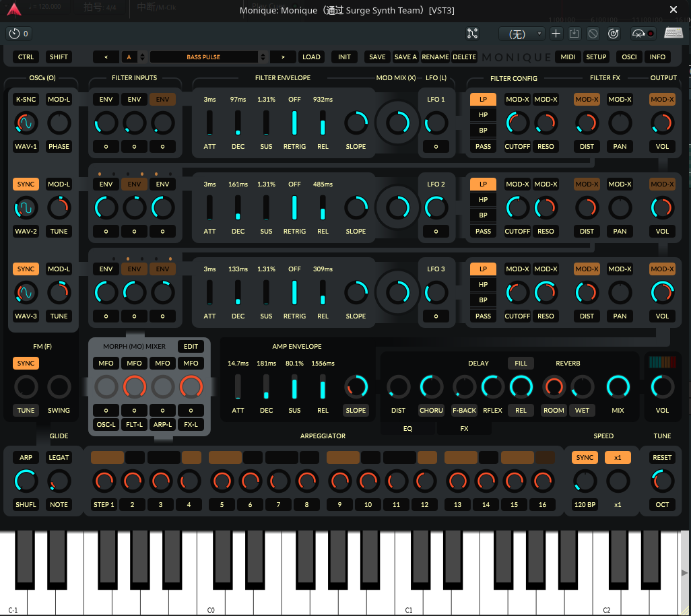Click the bank A stepper arrows
Screen dimensions: 691x616
point(142,57)
